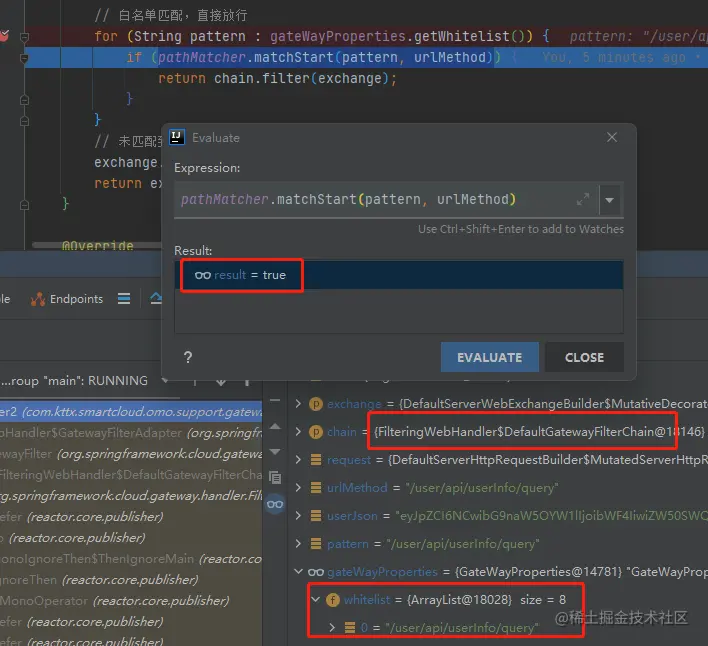Viewport: 708px width, 646px height.
Task: Click the glasses icon on the result row
Action: coord(203,275)
